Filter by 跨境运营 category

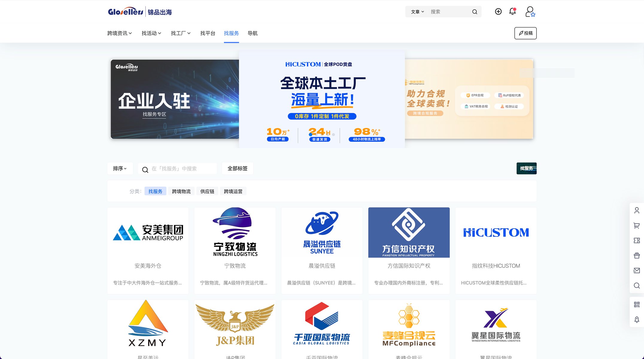click(233, 191)
